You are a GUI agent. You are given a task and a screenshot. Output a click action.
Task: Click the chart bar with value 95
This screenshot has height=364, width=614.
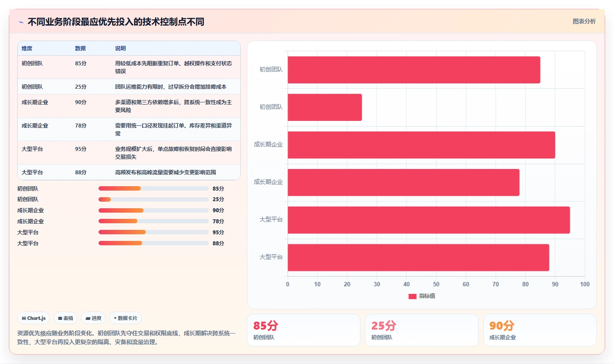[429, 220]
